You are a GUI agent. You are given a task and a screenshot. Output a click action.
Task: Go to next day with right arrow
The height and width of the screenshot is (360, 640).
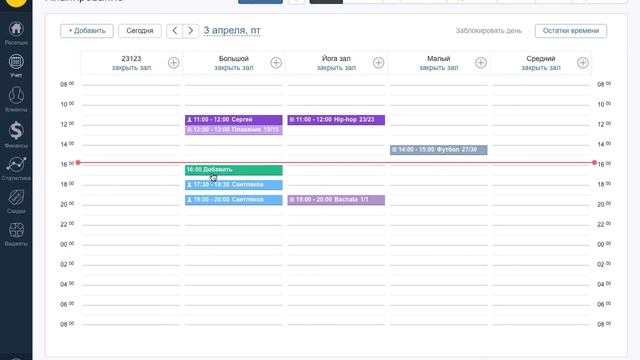tap(191, 31)
